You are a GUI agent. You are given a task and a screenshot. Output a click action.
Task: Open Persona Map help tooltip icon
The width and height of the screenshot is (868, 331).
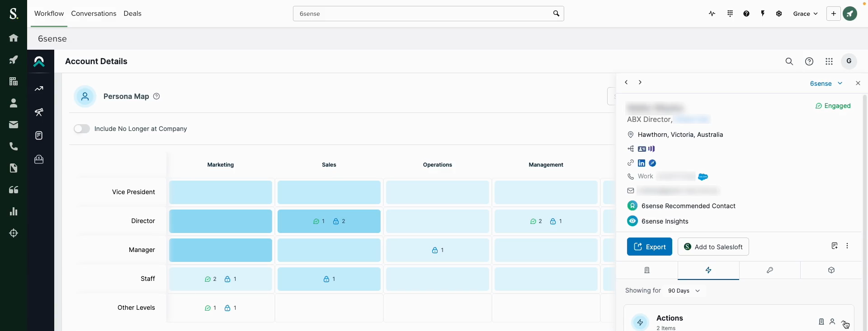click(x=156, y=96)
